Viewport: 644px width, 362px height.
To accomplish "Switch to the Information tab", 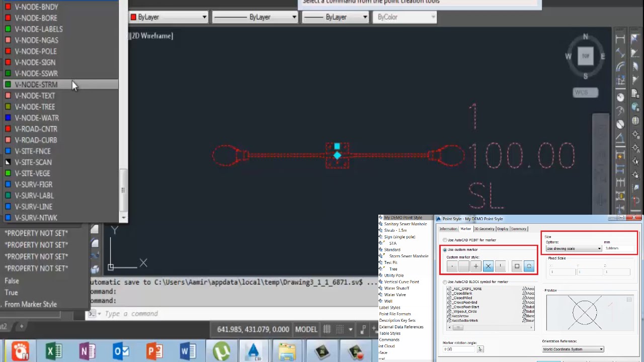I will click(448, 229).
